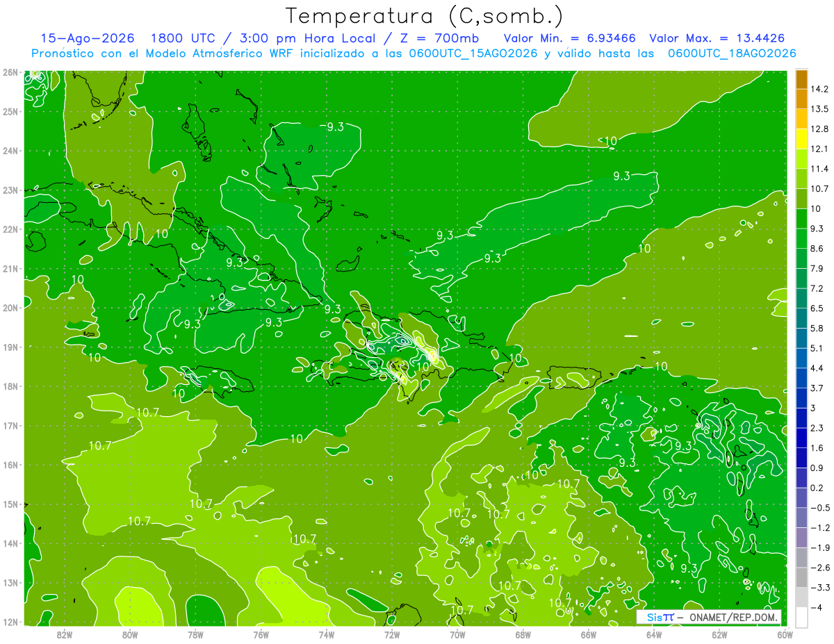Click latitude axis label "19N"
The image size is (834, 644).
10,347
